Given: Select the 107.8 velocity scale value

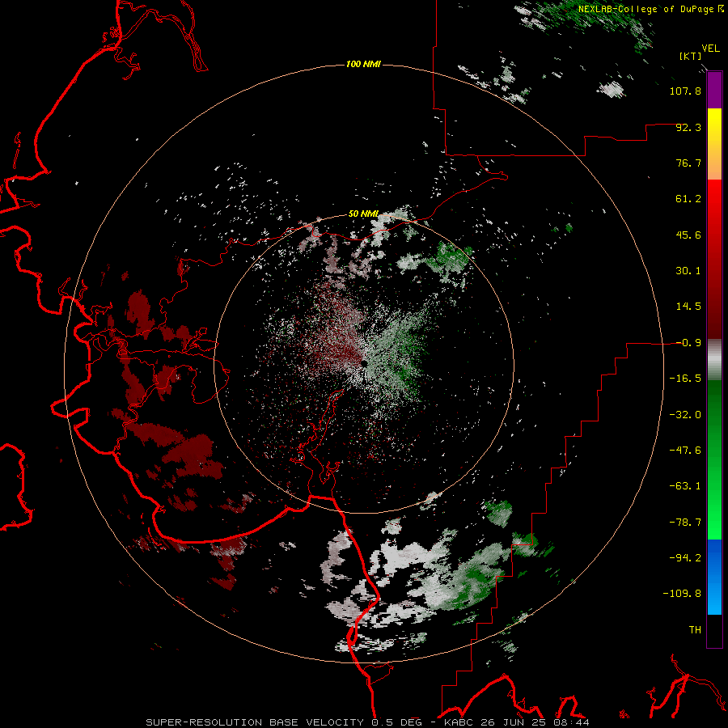Looking at the screenshot, I should (x=685, y=91).
